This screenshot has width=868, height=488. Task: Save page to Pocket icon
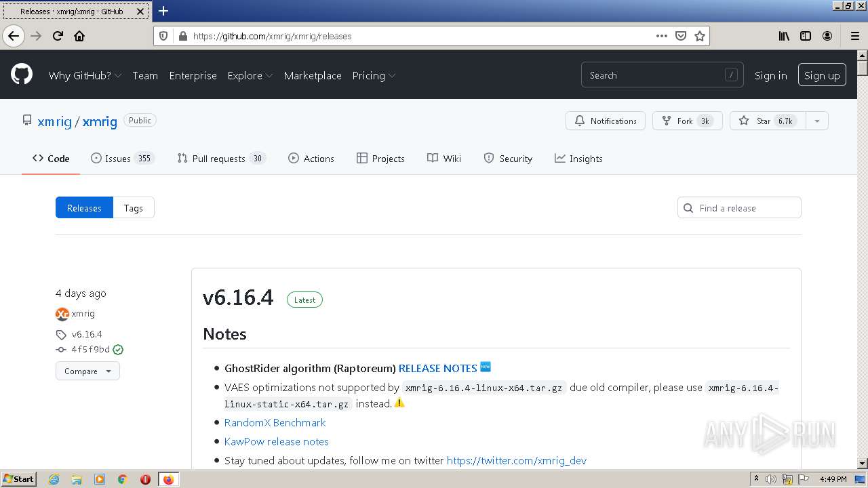tap(681, 36)
